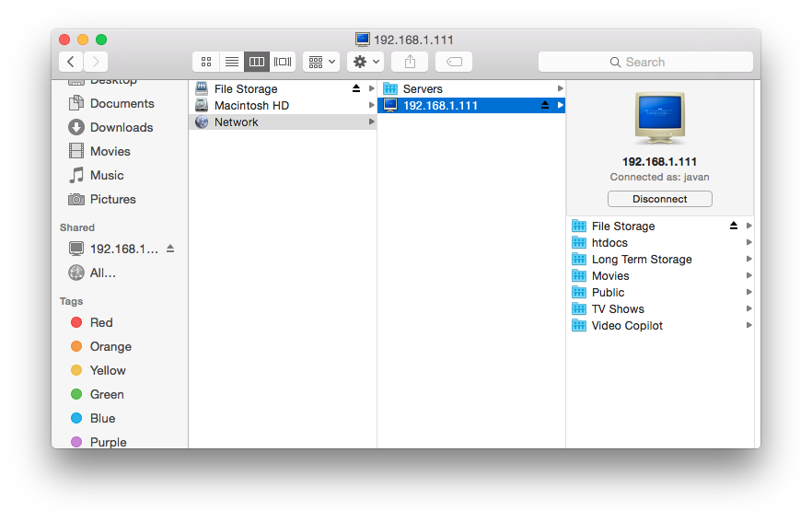Click the server computer preview image

(x=660, y=119)
